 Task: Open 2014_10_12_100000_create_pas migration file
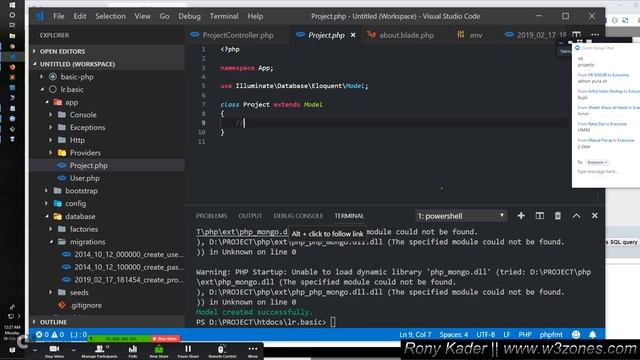point(129,267)
